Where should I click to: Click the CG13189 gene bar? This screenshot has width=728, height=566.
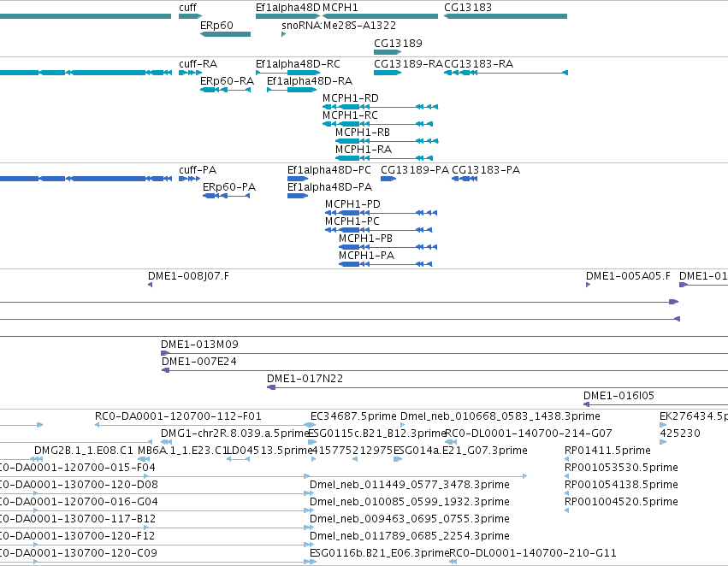(388, 52)
